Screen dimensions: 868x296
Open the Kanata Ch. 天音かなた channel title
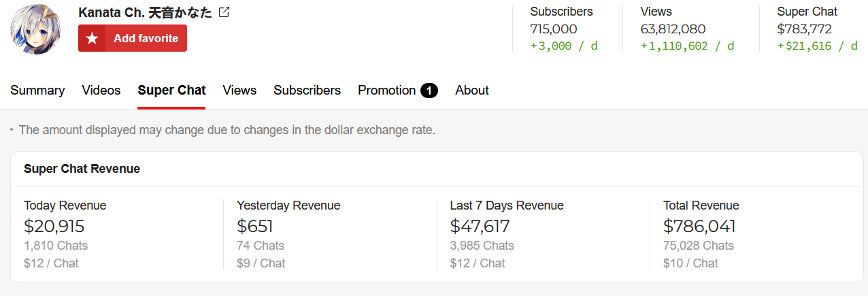pos(145,12)
